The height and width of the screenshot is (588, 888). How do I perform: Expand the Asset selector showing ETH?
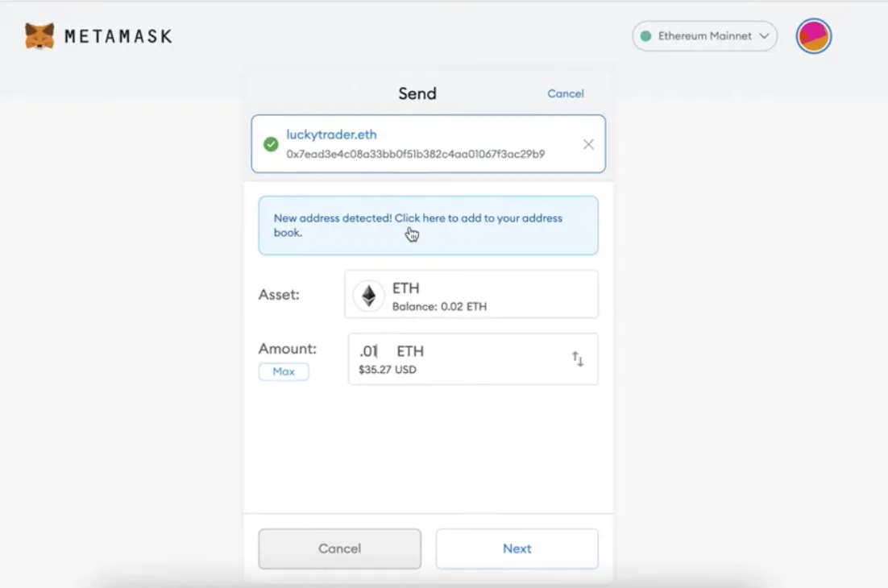pos(471,294)
